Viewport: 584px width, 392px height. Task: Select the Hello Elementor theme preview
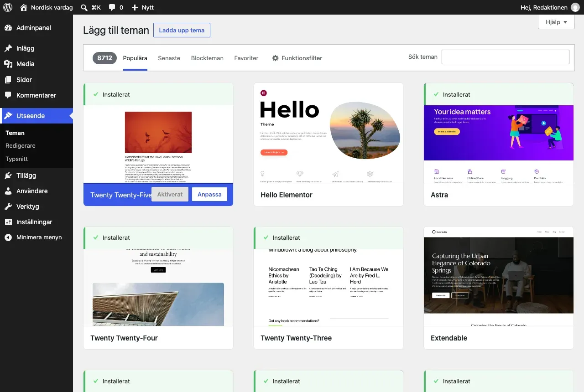pyautogui.click(x=328, y=133)
